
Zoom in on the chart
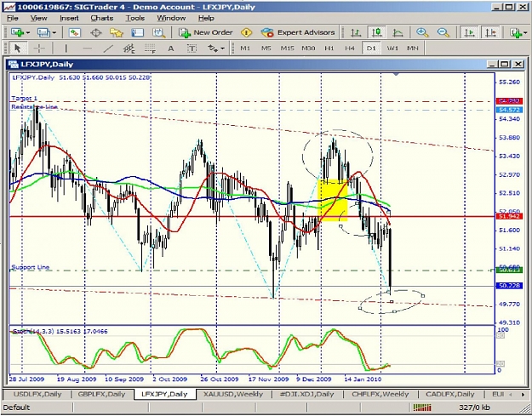422,32
